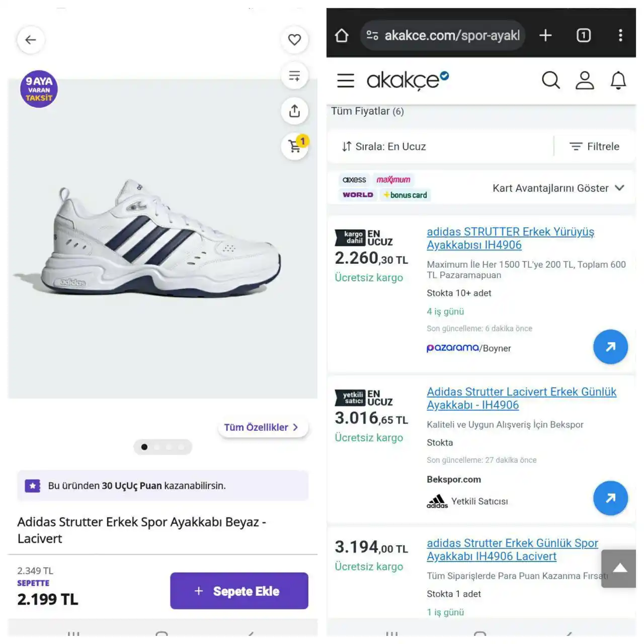Open akakçe hamburger menu

click(x=346, y=80)
